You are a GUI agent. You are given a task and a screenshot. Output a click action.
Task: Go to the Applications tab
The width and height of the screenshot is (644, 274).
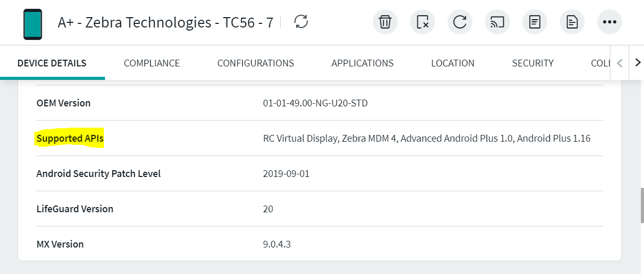tap(362, 63)
